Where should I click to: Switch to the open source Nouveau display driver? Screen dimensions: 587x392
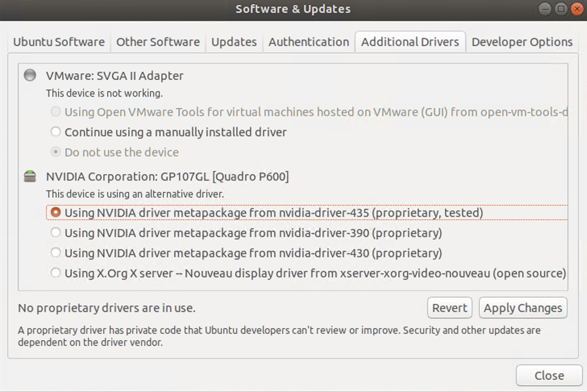coord(56,273)
